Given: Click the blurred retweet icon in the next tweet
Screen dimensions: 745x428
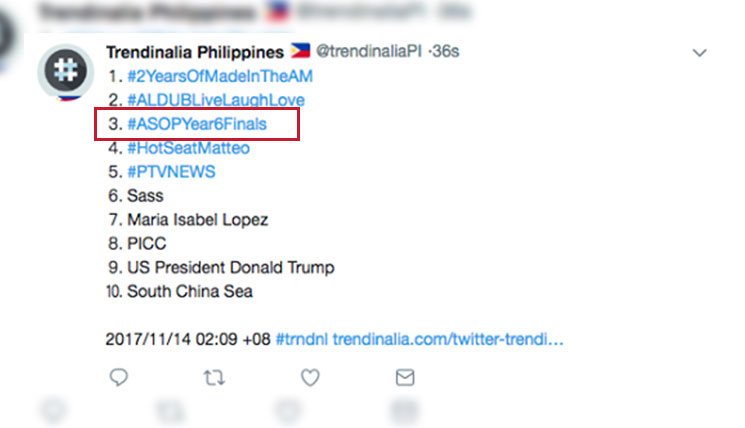Looking at the screenshot, I should click(x=170, y=411).
